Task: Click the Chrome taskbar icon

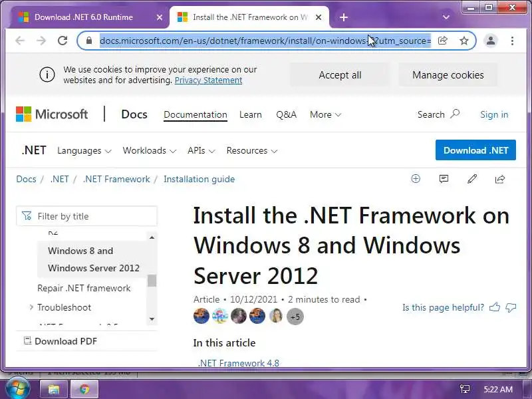Action: pyautogui.click(x=84, y=389)
